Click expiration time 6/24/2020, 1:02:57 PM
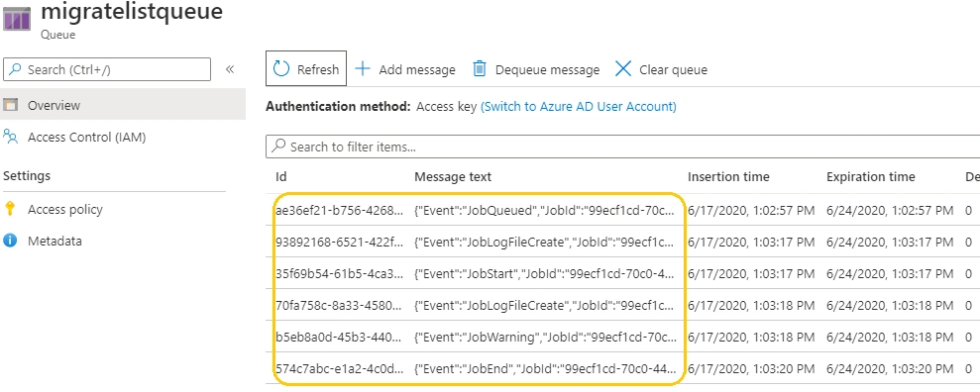The width and height of the screenshot is (980, 392). point(890,211)
